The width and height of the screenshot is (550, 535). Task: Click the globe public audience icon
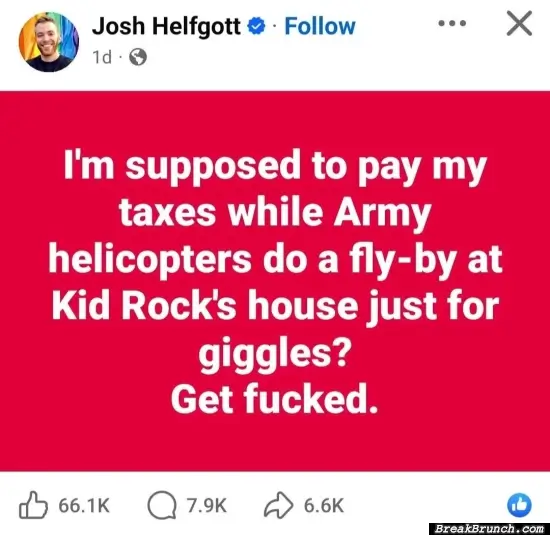coord(138,57)
